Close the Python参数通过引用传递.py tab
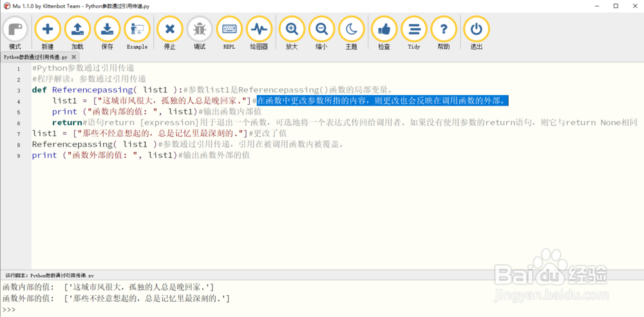 [x=73, y=57]
